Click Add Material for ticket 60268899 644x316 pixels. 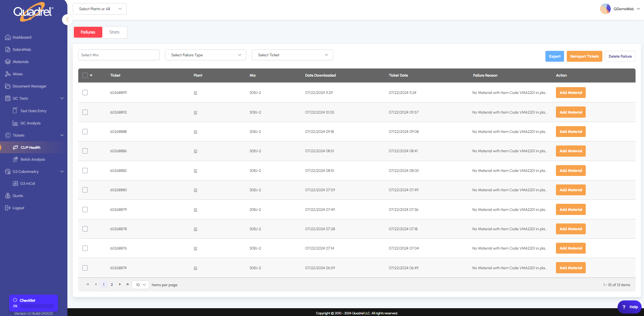(x=571, y=93)
